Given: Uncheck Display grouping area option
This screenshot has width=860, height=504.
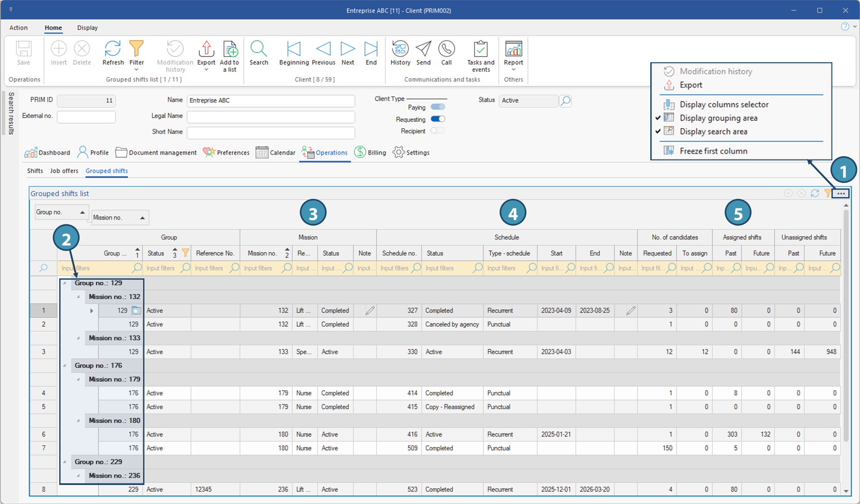Looking at the screenshot, I should pos(718,118).
